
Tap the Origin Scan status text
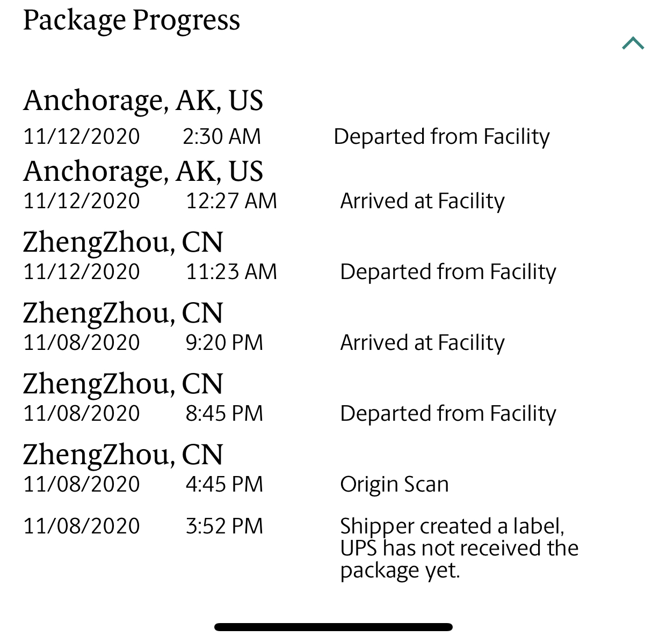pos(394,485)
